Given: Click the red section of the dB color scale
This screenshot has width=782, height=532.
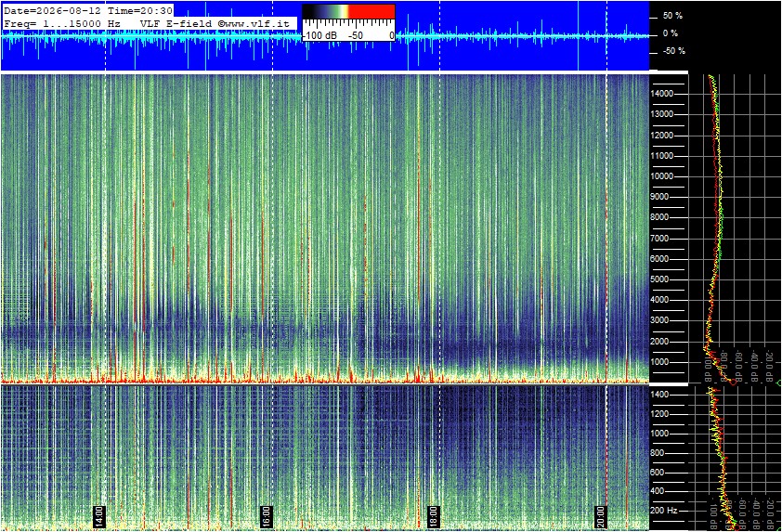Looking at the screenshot, I should (371, 11).
